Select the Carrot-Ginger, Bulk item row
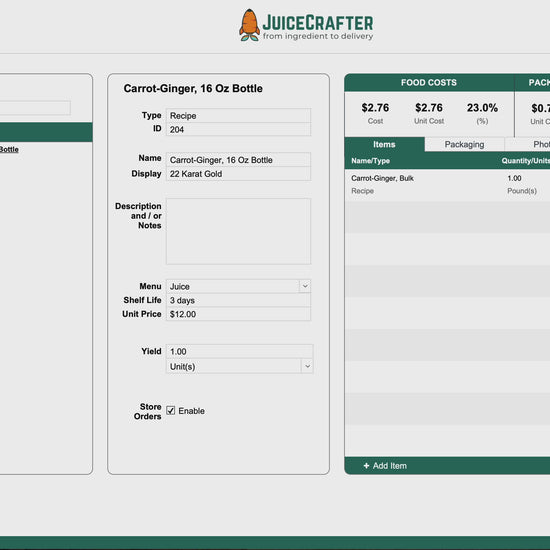The image size is (550, 550). click(x=447, y=185)
